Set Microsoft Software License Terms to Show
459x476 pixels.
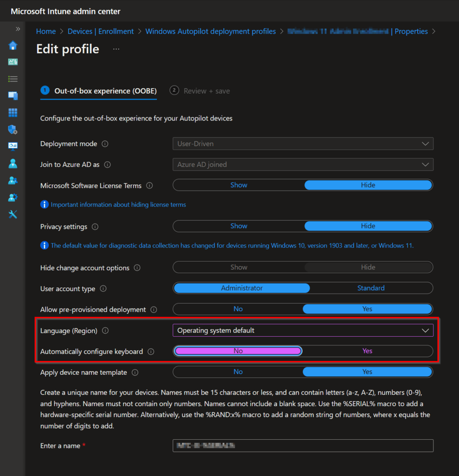[238, 185]
